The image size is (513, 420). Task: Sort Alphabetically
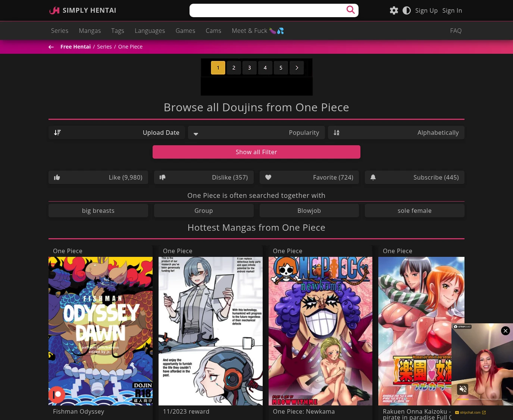[x=396, y=133]
